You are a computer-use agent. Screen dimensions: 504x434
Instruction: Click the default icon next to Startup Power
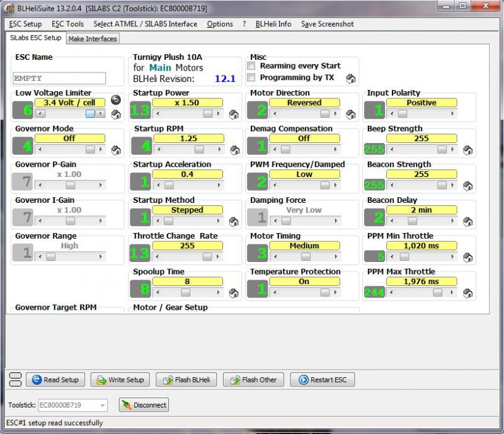(233, 114)
